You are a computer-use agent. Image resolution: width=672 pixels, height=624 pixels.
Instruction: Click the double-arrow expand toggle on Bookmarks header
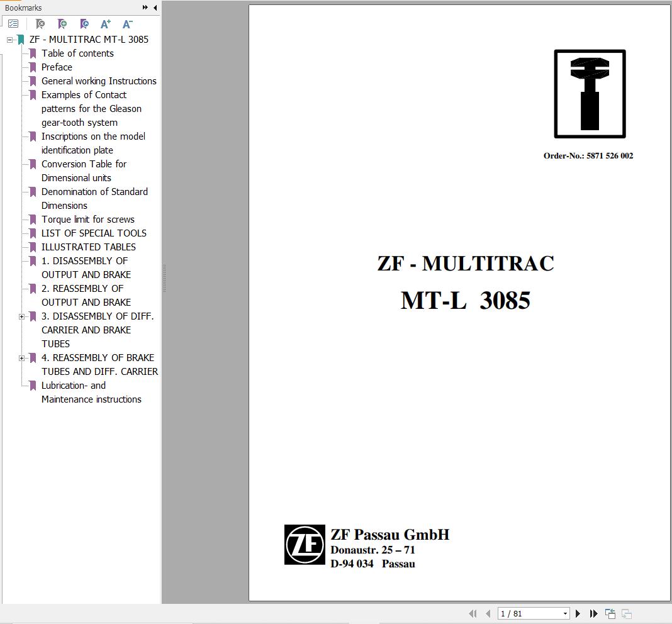(145, 8)
